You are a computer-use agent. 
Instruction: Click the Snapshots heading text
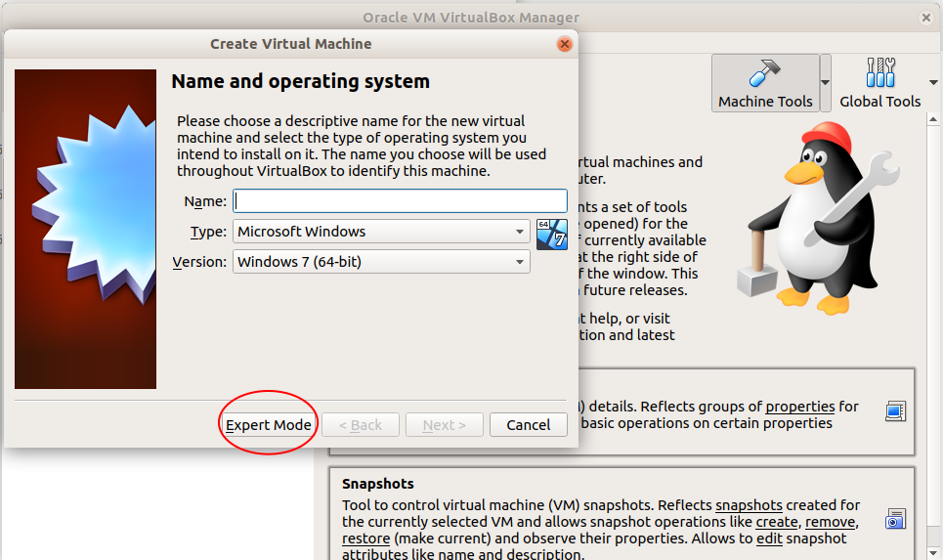[377, 484]
